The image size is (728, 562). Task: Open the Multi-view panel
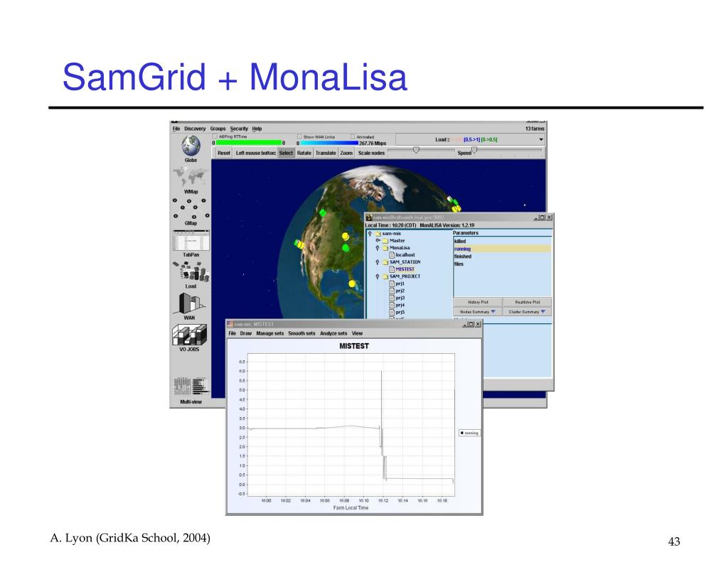click(x=191, y=386)
